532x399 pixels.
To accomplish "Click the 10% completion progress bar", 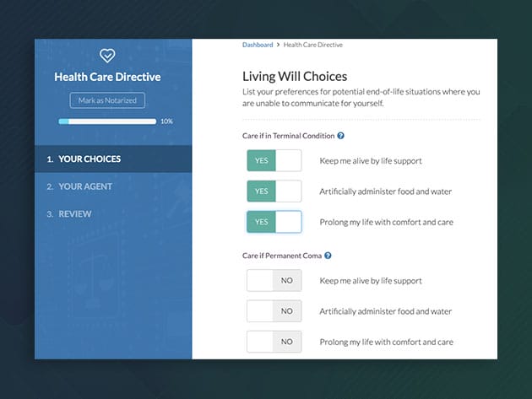I will (x=107, y=121).
